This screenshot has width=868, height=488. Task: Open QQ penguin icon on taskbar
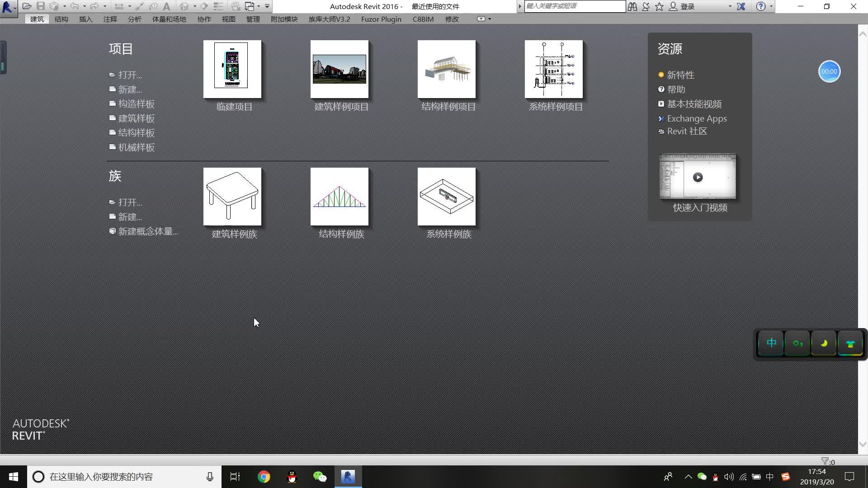292,477
